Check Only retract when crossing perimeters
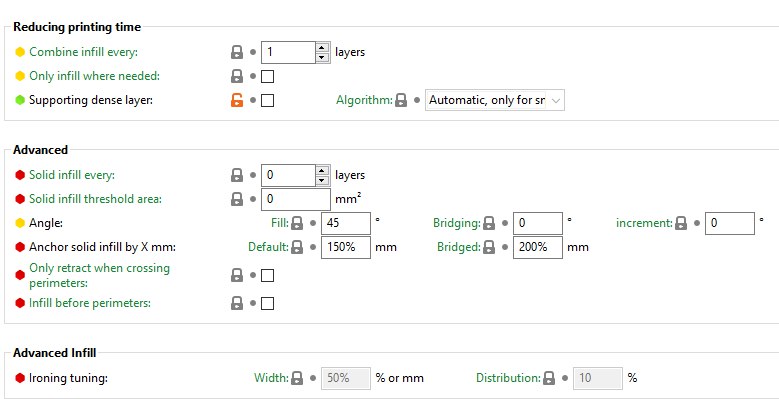 (267, 275)
